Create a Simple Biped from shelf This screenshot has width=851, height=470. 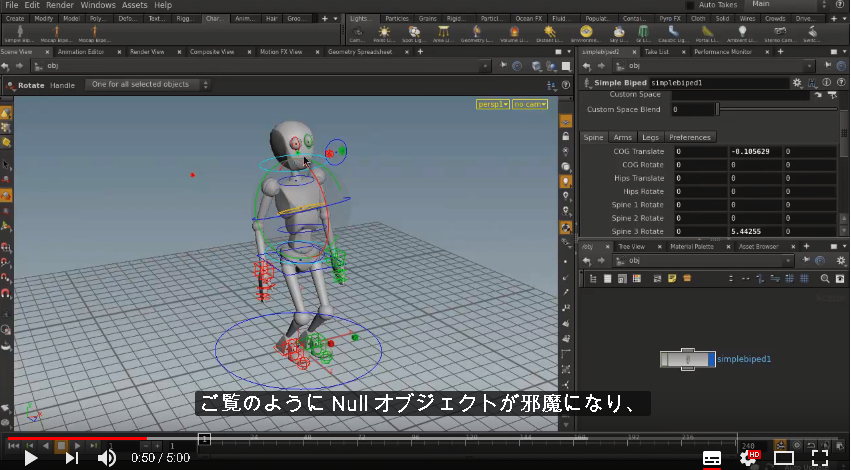pos(20,34)
